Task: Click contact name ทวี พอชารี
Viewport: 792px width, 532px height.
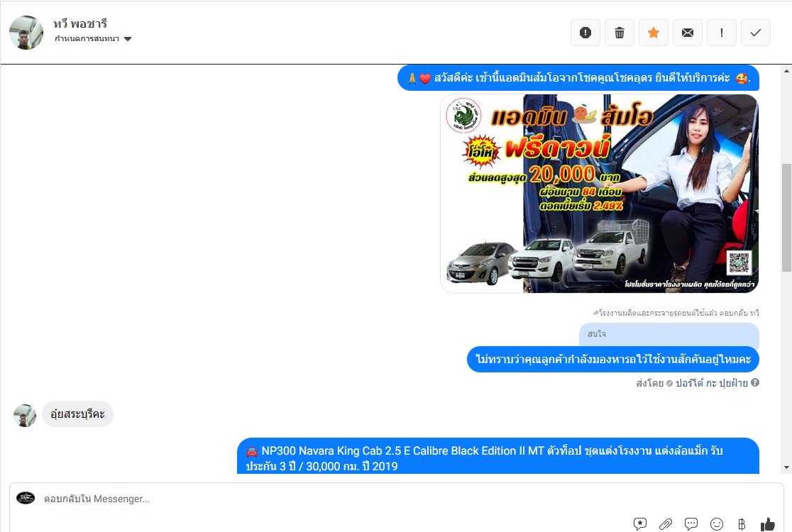Action: point(80,23)
